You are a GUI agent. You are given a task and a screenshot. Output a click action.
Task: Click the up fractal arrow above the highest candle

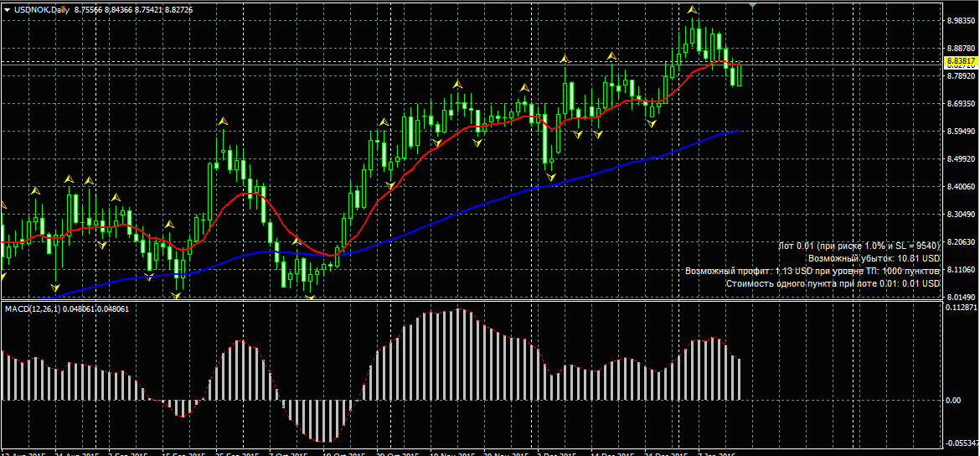(692, 10)
